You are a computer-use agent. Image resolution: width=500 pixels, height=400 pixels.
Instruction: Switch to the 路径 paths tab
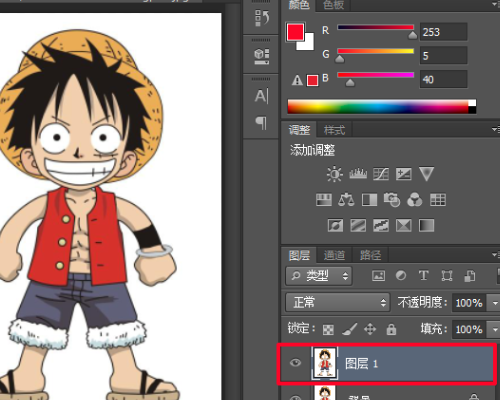tap(370, 255)
